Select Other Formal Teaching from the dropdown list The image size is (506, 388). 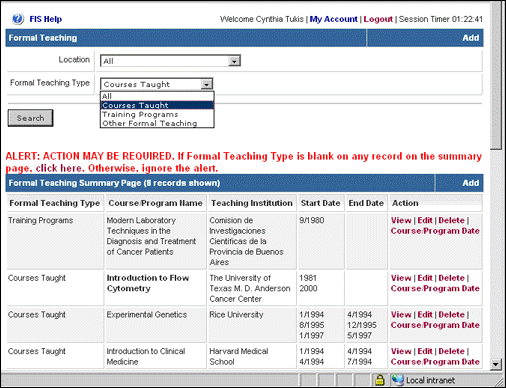(157, 123)
